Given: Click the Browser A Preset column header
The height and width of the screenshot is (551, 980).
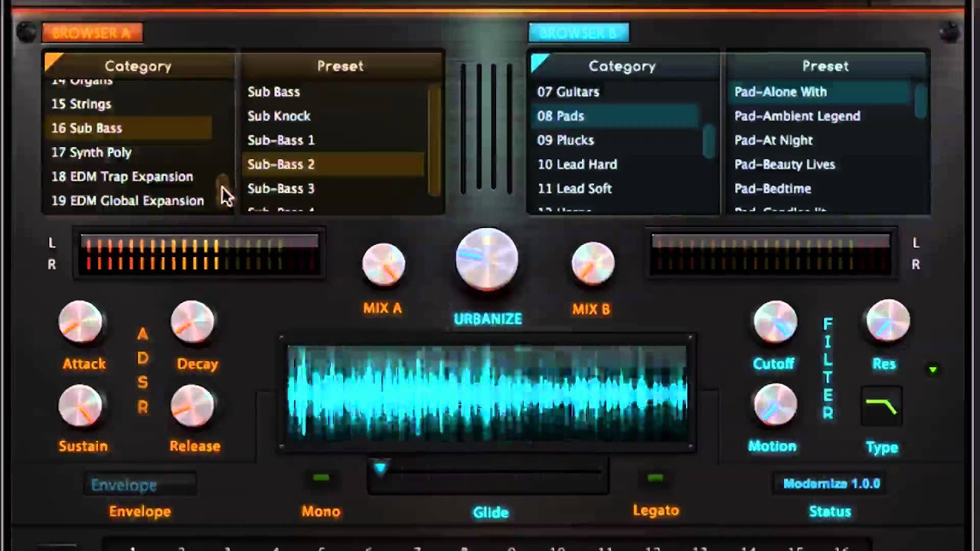Looking at the screenshot, I should [x=341, y=66].
